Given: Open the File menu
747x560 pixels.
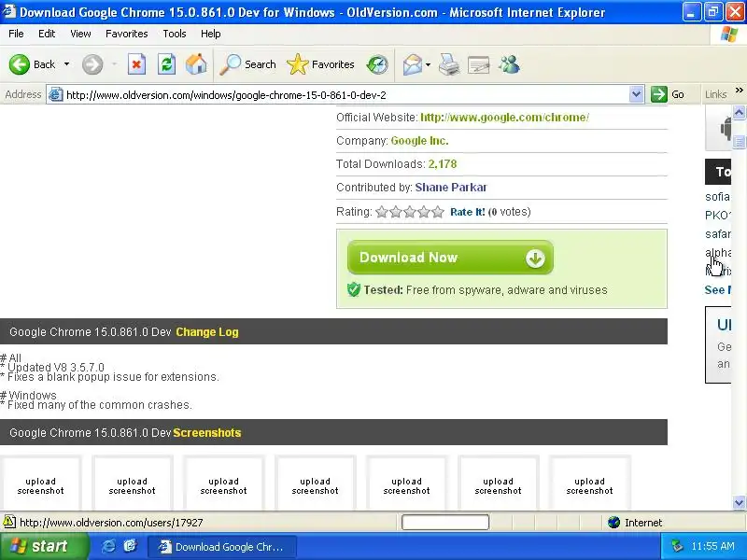Looking at the screenshot, I should click(x=16, y=34).
